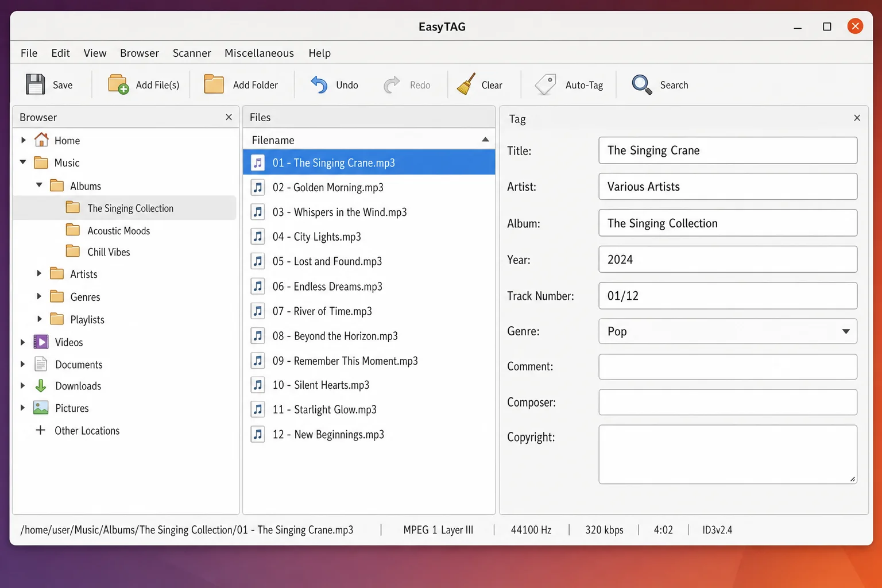Open the Genre dropdown showing Pop
This screenshot has height=588, width=882.
[x=728, y=331]
